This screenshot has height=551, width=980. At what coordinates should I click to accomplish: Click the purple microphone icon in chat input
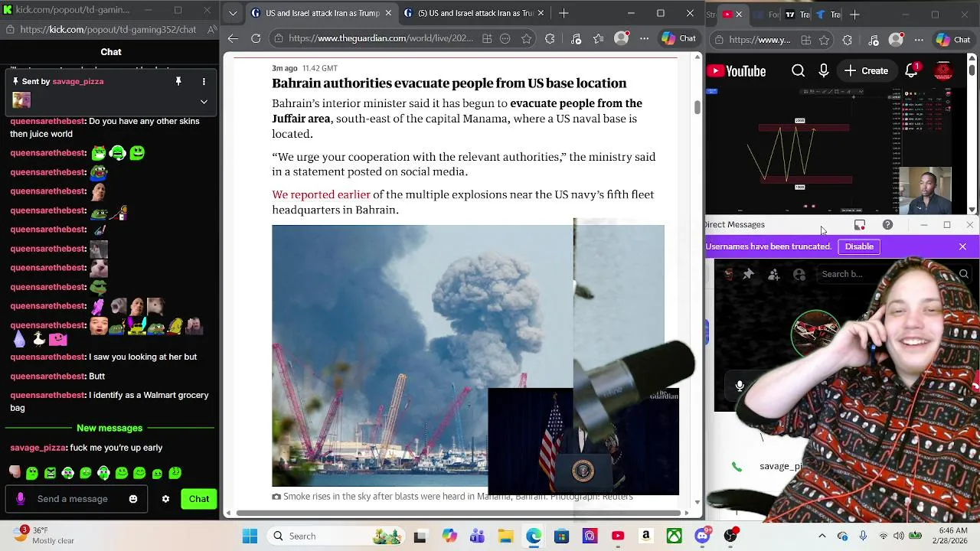pyautogui.click(x=21, y=499)
